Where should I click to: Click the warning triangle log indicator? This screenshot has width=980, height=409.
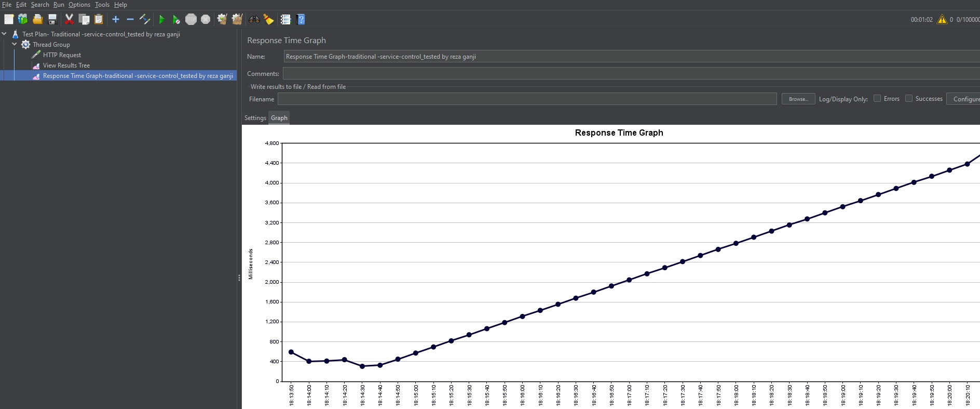click(942, 19)
